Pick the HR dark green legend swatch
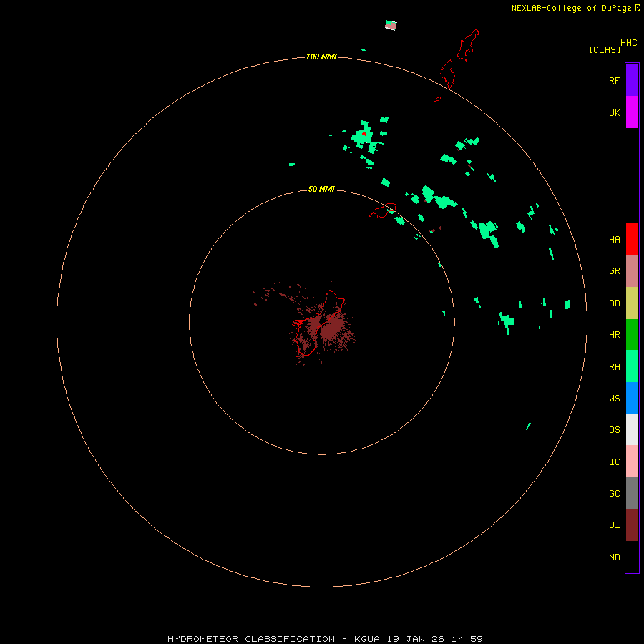 (x=632, y=334)
